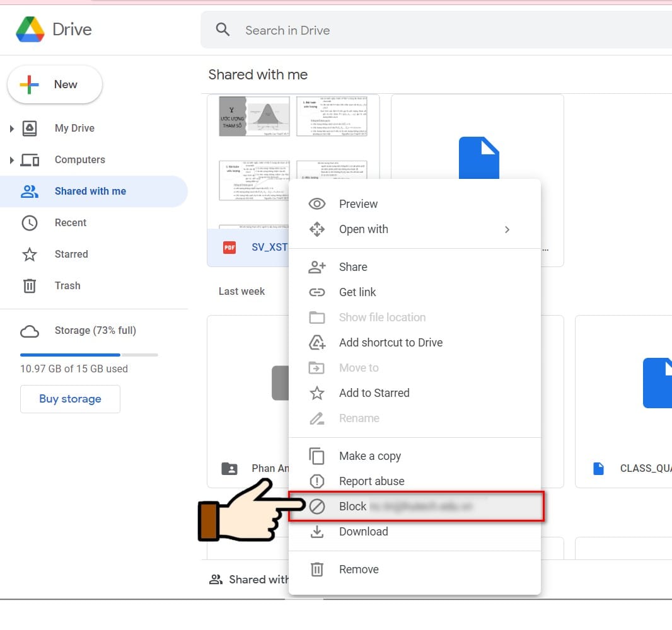The height and width of the screenshot is (630, 672).
Task: Click the Google Drive logo
Action: click(x=29, y=29)
